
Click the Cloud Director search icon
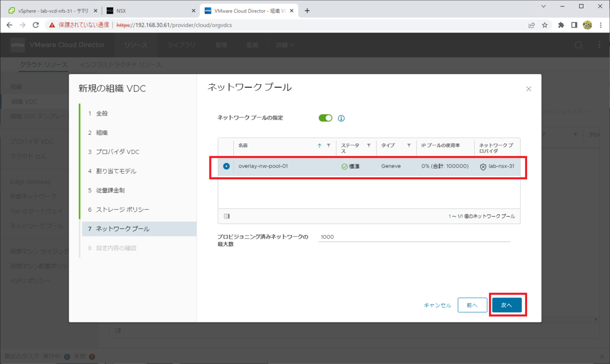pyautogui.click(x=578, y=45)
